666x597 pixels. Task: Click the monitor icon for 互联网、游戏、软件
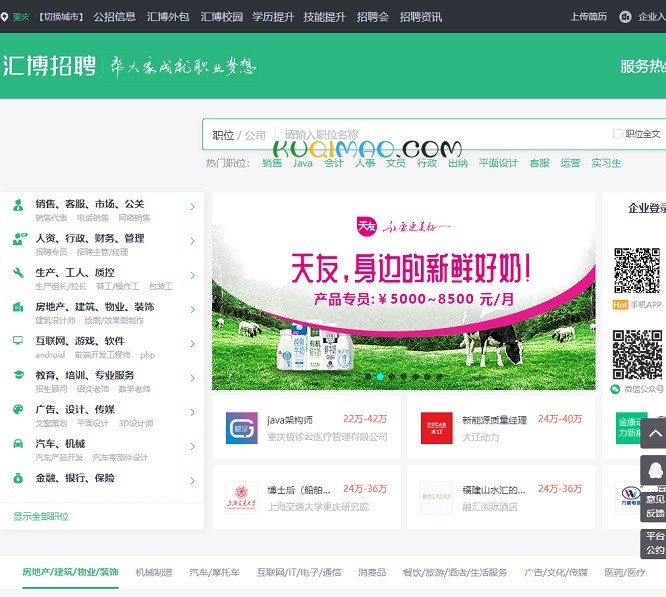pos(18,341)
